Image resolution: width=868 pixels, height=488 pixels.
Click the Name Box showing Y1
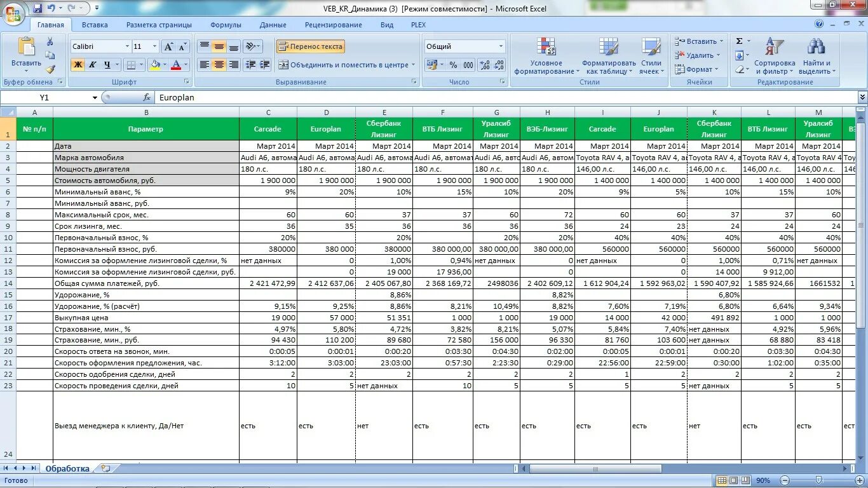coord(44,97)
